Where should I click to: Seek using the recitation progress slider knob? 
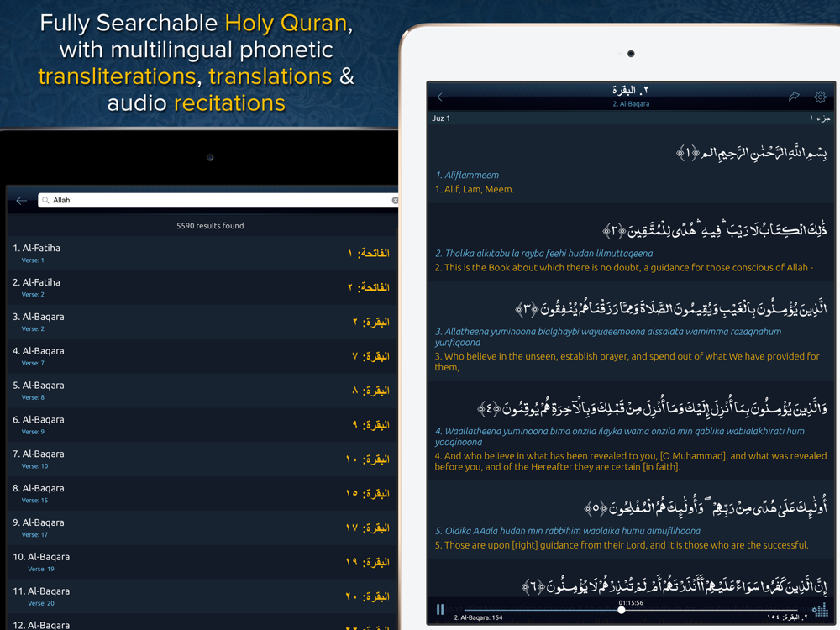click(622, 610)
